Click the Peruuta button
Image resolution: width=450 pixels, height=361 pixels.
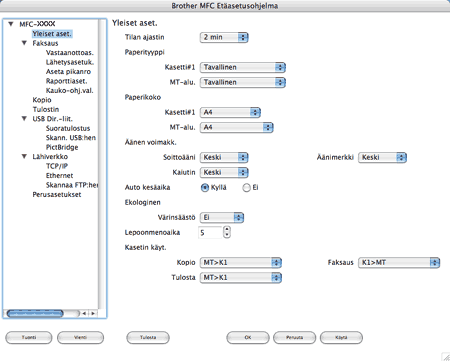coord(294,337)
